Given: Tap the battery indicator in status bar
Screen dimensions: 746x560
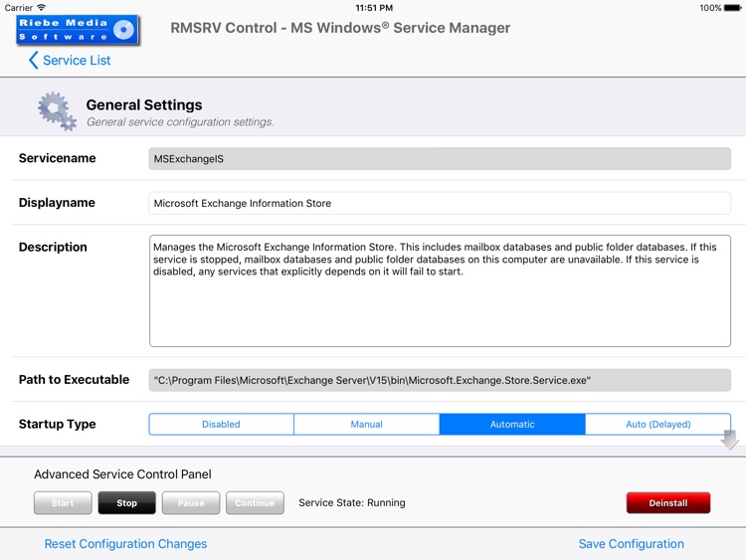Looking at the screenshot, I should pos(732,8).
